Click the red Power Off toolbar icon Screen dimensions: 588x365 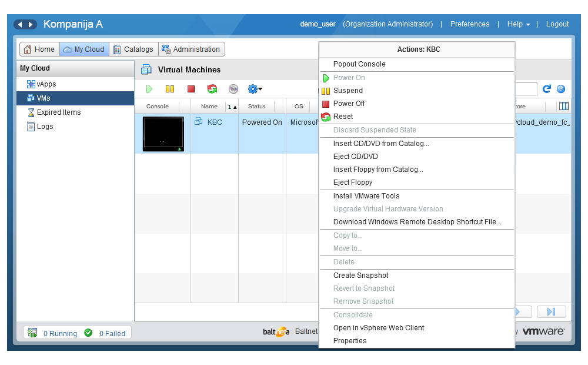[x=191, y=89]
